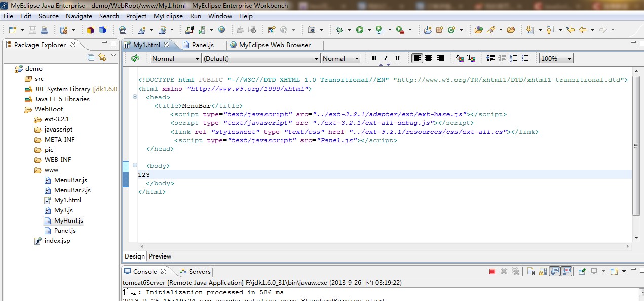Toggle Scroll Lock in Console

click(x=543, y=272)
